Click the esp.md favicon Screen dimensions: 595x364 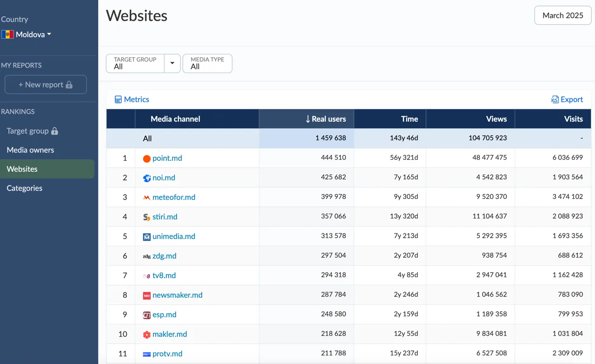[x=147, y=315]
